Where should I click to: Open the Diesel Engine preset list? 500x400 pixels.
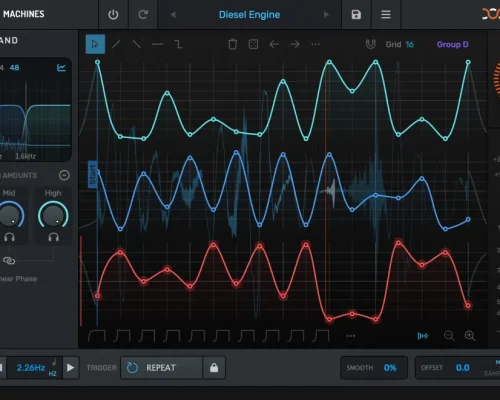pyautogui.click(x=249, y=15)
